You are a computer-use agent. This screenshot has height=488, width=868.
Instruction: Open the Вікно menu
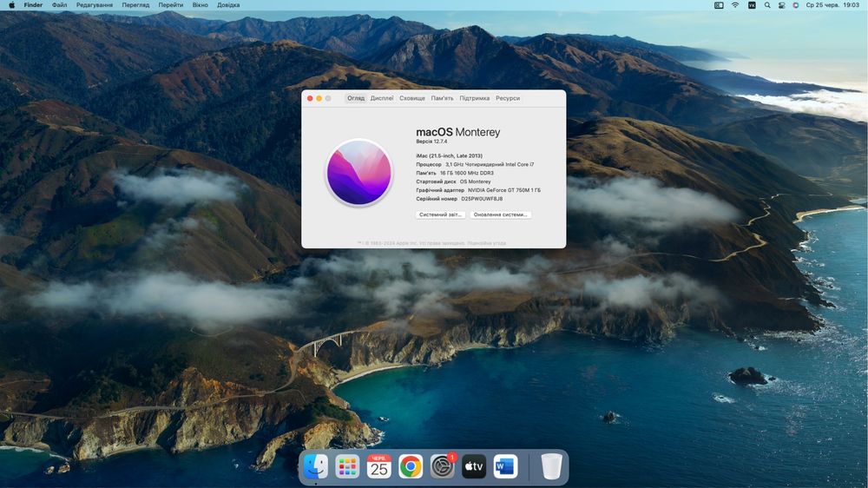click(200, 5)
